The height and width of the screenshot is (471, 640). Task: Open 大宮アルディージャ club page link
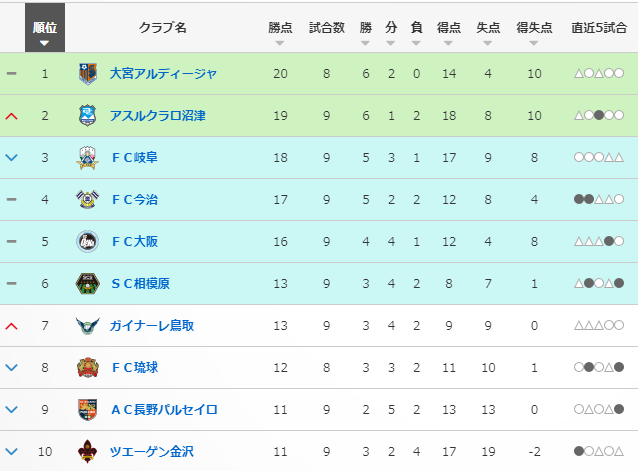pyautogui.click(x=163, y=74)
